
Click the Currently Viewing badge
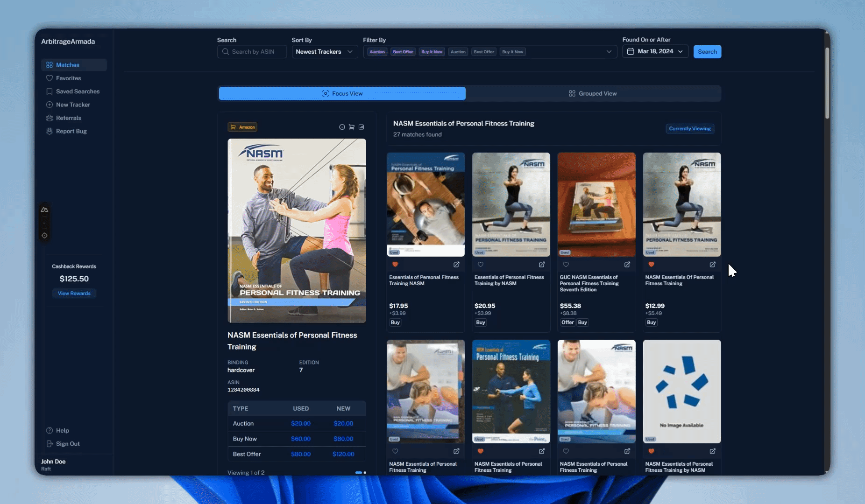click(689, 128)
